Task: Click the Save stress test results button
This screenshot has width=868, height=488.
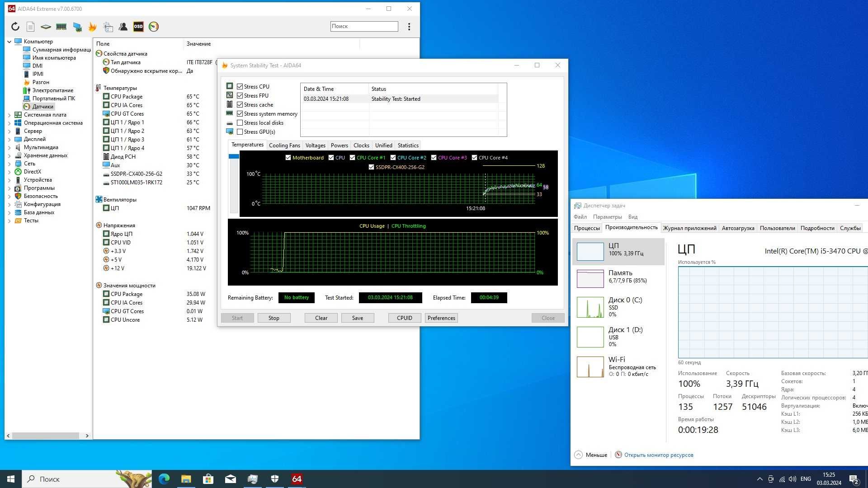Action: tap(357, 318)
